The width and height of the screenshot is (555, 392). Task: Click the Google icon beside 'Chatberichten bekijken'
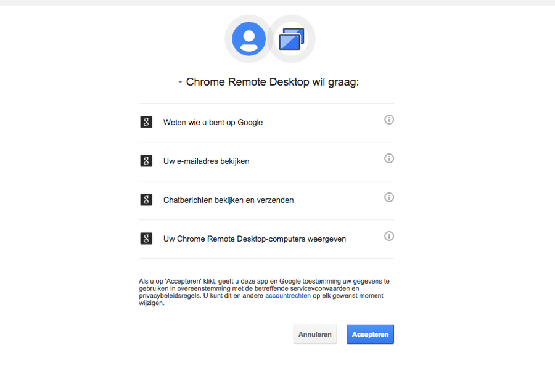pos(146,200)
